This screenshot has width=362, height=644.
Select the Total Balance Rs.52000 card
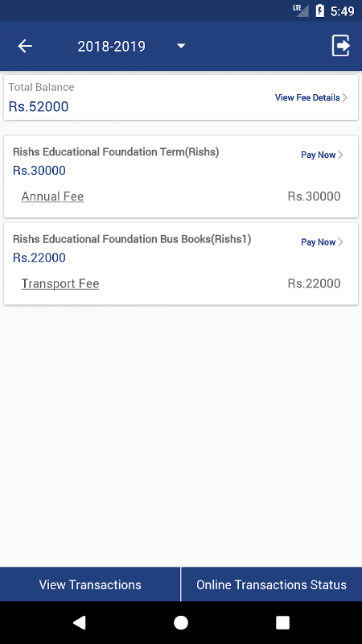coord(181,97)
